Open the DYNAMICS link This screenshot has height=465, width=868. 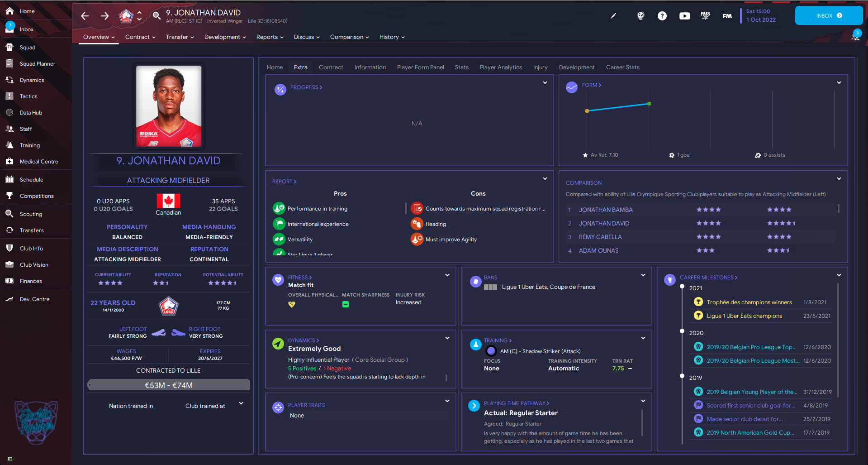pos(304,340)
